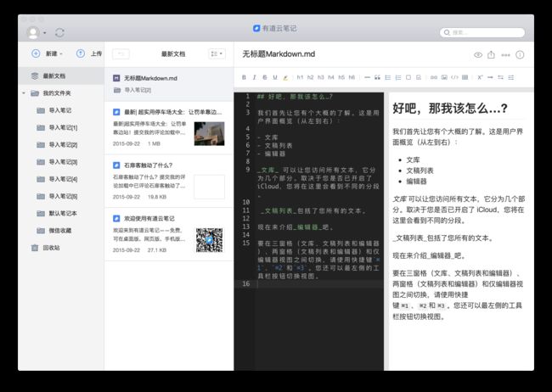The image size is (552, 392).
Task: Insert an h1 heading
Action: 300,77
